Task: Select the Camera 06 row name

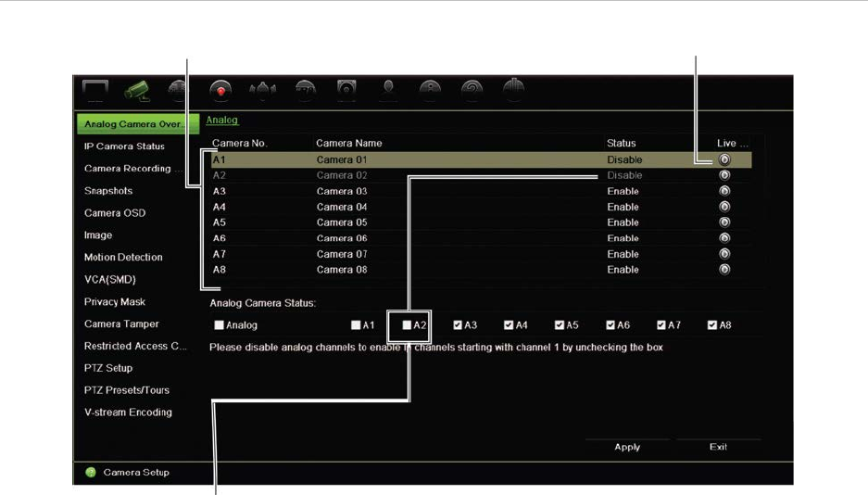Action: tap(342, 238)
